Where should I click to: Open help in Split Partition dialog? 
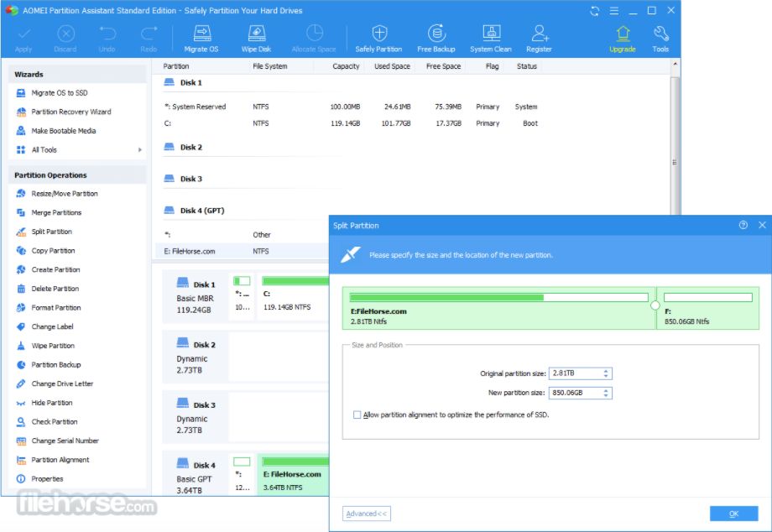pyautogui.click(x=743, y=225)
